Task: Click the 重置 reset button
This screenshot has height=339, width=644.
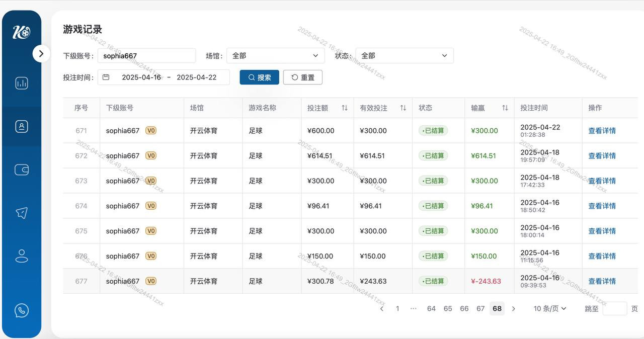Action: point(302,77)
